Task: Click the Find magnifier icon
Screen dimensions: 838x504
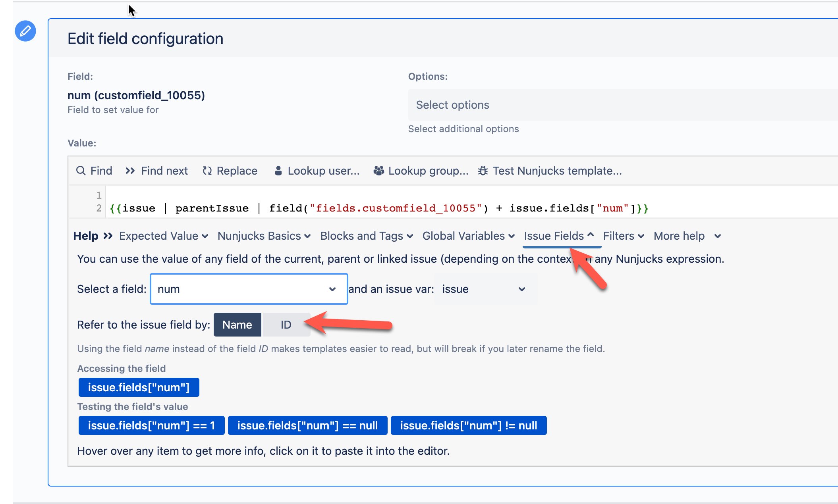Action: coord(81,171)
